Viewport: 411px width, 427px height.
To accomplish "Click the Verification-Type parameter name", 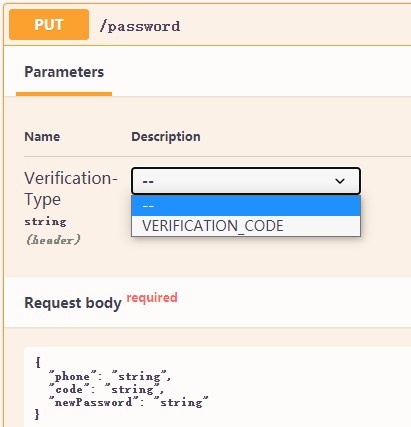I will tap(71, 189).
